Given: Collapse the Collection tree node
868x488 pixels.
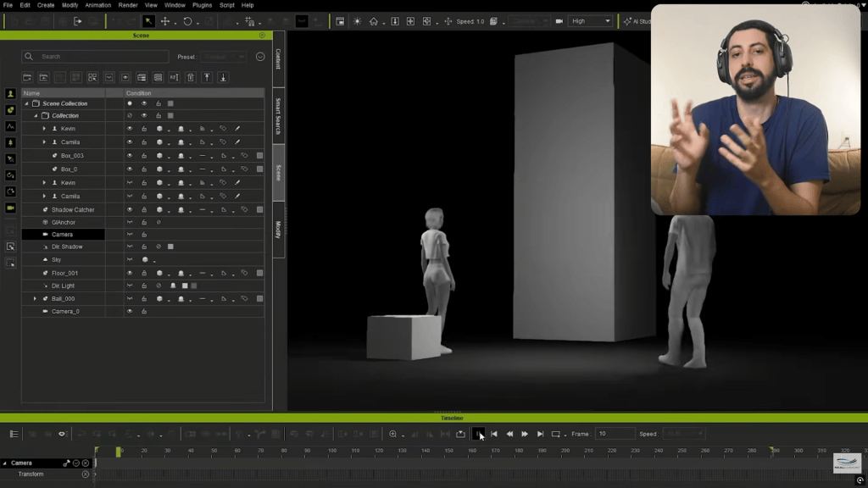Looking at the screenshot, I should click(x=36, y=115).
